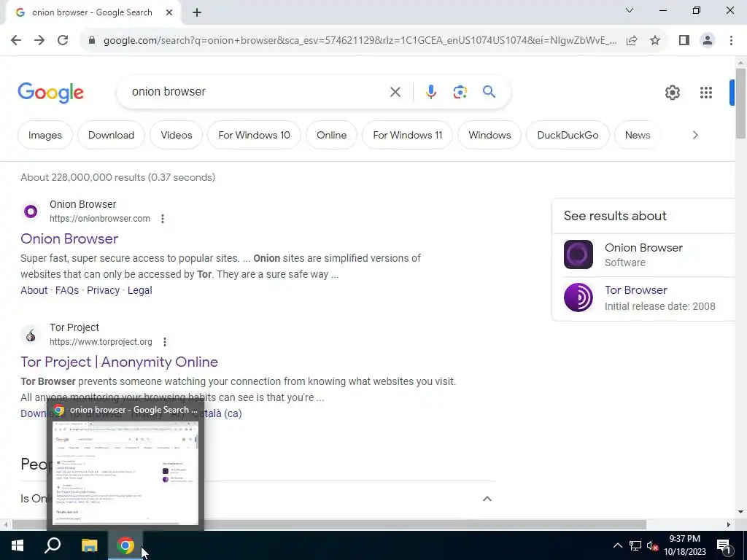Screen dimensions: 747x560
Task: Open Chrome side panel icon
Action: (684, 40)
